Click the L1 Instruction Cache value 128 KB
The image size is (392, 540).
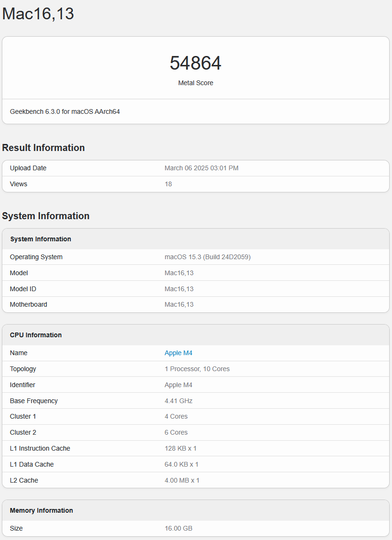(180, 448)
